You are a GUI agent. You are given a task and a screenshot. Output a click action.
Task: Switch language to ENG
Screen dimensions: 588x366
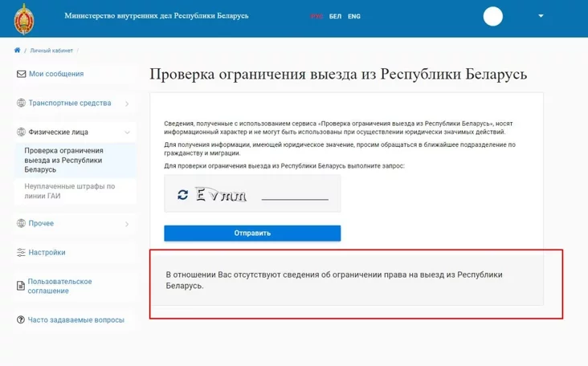353,16
